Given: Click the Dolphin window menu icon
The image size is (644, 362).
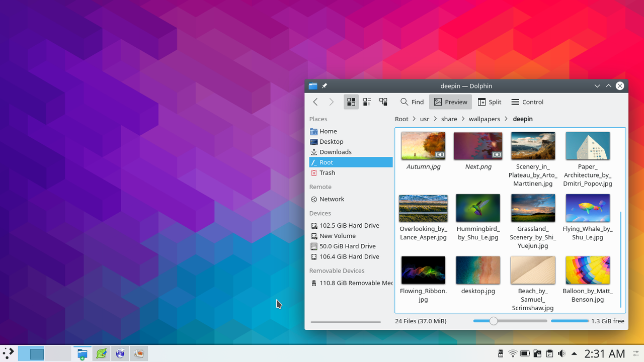Looking at the screenshot, I should (313, 86).
